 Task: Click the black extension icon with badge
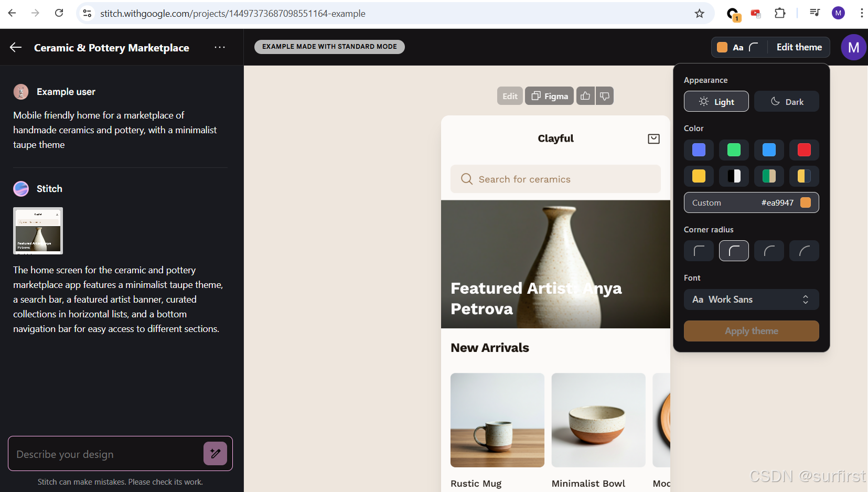[x=733, y=14]
